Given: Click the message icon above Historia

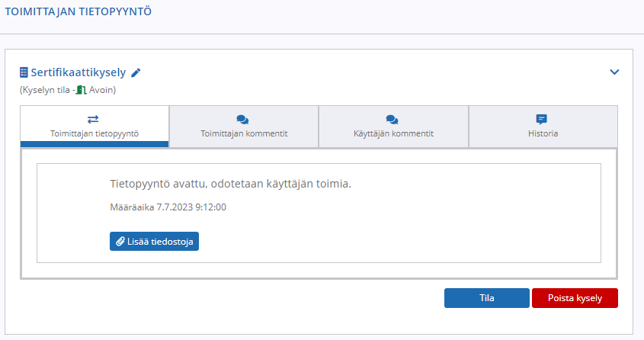Looking at the screenshot, I should coord(542,120).
